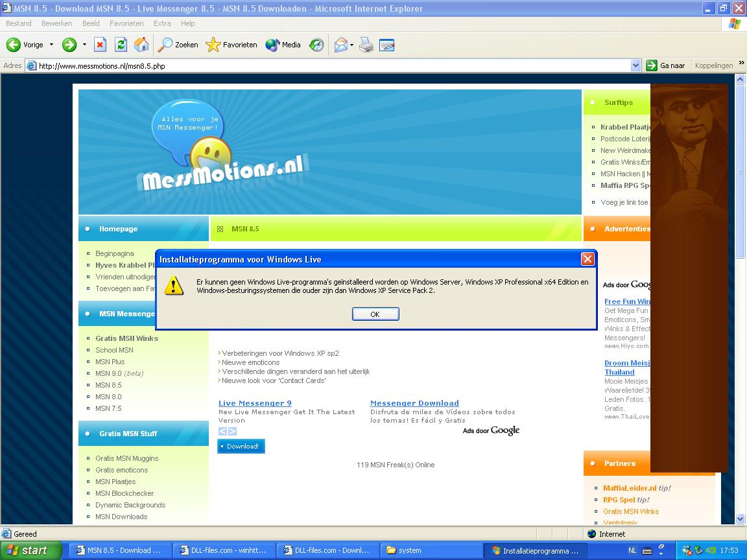
Task: Open the Help menu
Action: (x=187, y=23)
